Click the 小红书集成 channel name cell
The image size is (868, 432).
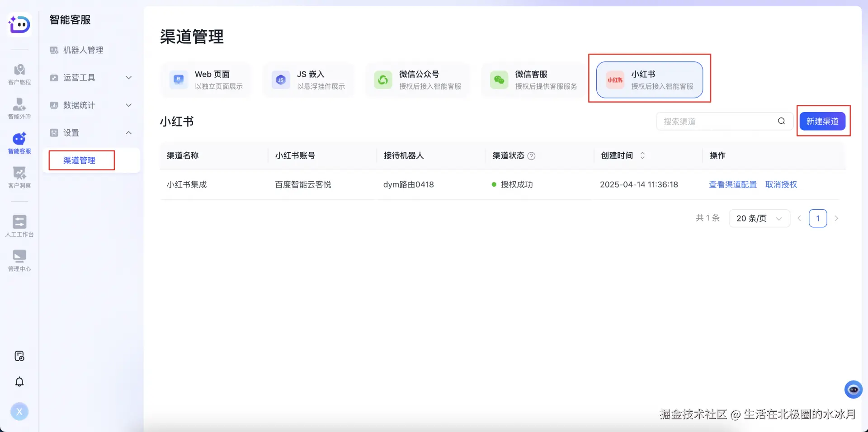(187, 184)
